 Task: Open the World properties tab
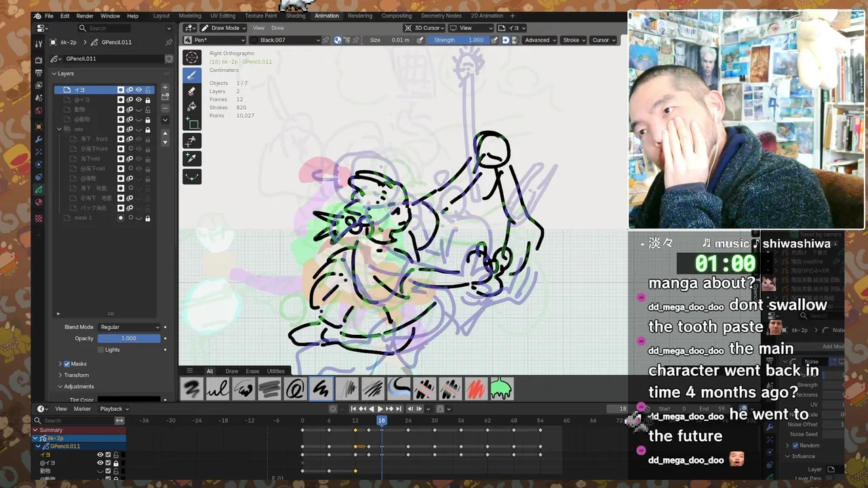click(x=39, y=110)
